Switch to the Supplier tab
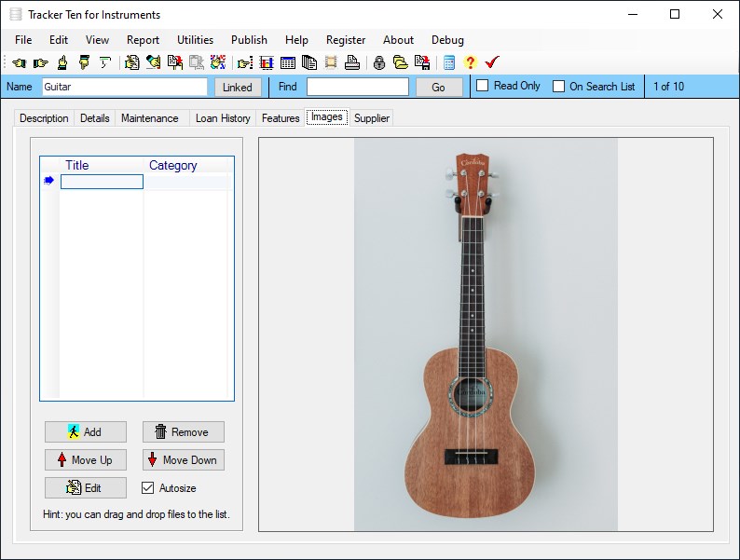The image size is (740, 560). pyautogui.click(x=372, y=118)
